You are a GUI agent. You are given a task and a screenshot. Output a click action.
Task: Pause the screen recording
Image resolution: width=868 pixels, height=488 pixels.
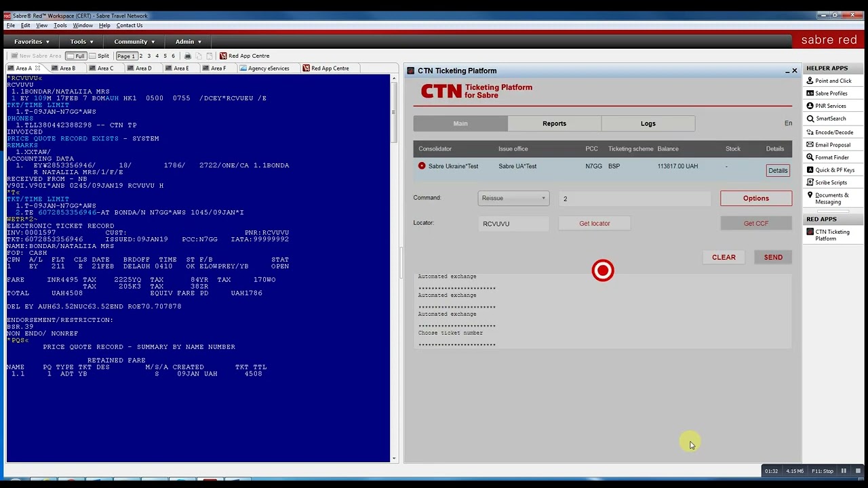[844, 471]
